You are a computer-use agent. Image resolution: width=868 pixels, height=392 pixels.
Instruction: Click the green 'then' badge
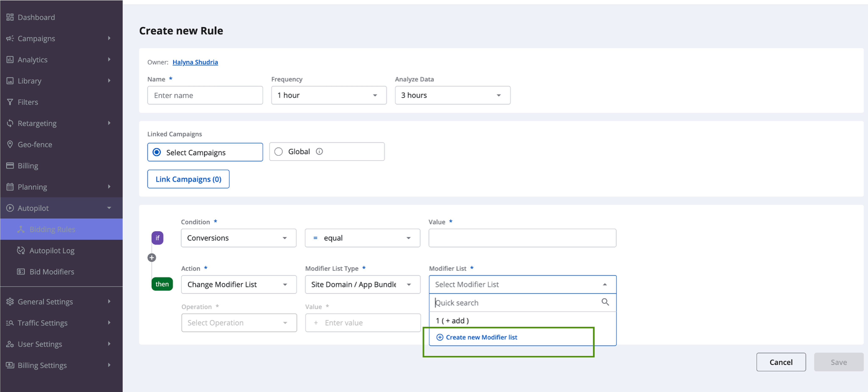pos(162,284)
